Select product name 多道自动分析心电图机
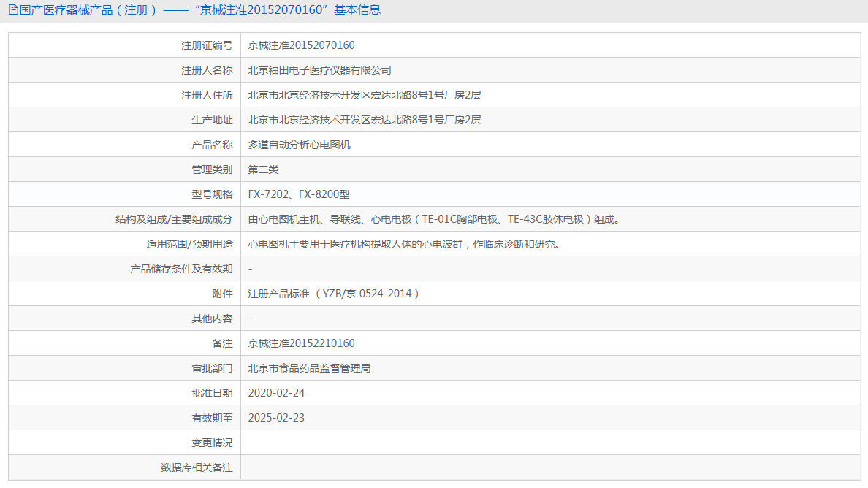The height and width of the screenshot is (488, 868). tap(299, 145)
